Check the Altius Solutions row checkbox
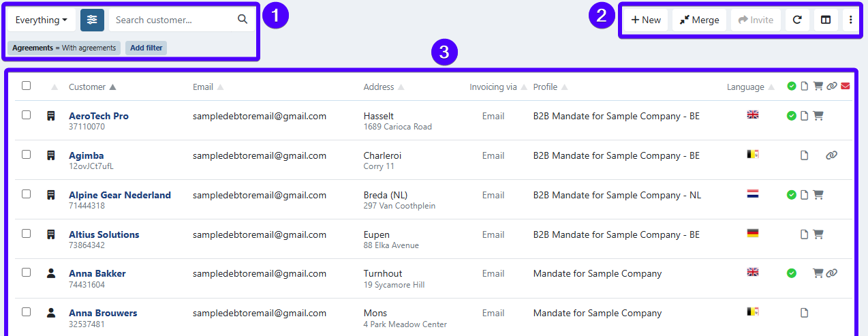The image size is (868, 336). click(27, 234)
